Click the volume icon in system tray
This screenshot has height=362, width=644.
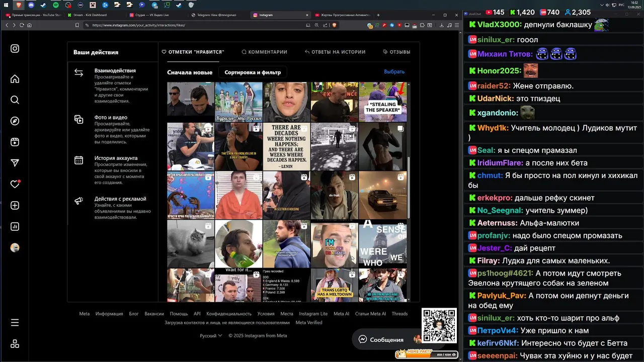point(607,5)
